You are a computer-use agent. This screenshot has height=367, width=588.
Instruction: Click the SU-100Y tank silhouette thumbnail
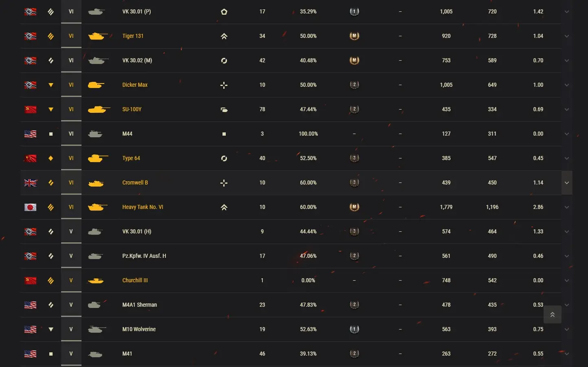point(99,109)
